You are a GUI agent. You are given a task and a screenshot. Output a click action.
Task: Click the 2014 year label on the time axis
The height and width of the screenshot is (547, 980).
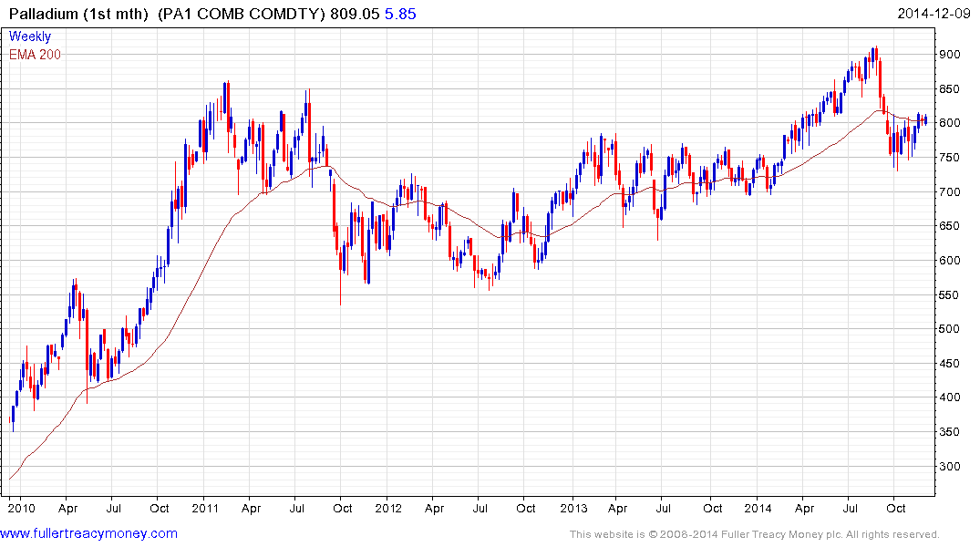[x=758, y=508]
